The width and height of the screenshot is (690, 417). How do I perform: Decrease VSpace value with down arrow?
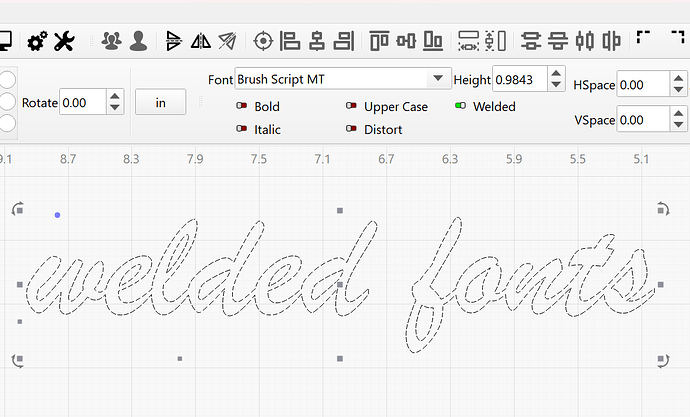pyautogui.click(x=681, y=126)
